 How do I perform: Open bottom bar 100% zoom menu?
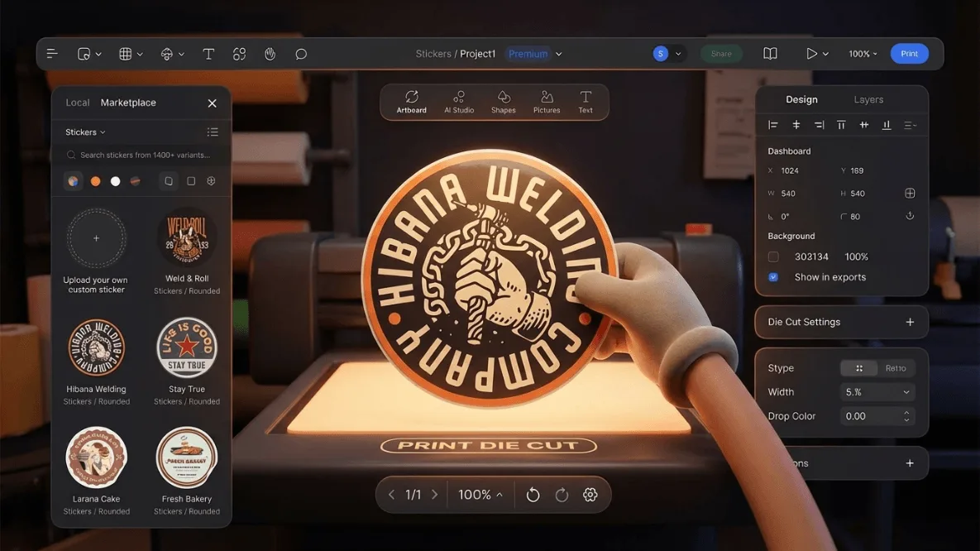(x=480, y=495)
